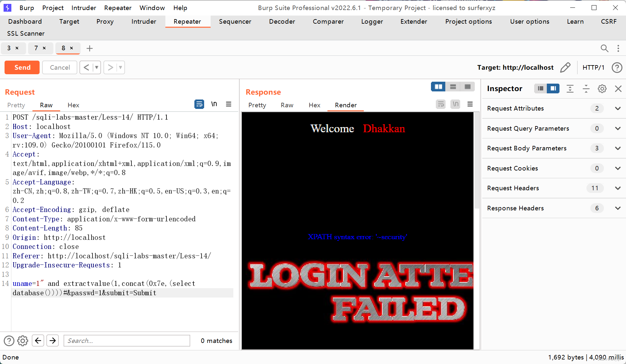Viewport: 626px width, 364px height.
Task: Open request search settings gear icon
Action: coord(23,341)
